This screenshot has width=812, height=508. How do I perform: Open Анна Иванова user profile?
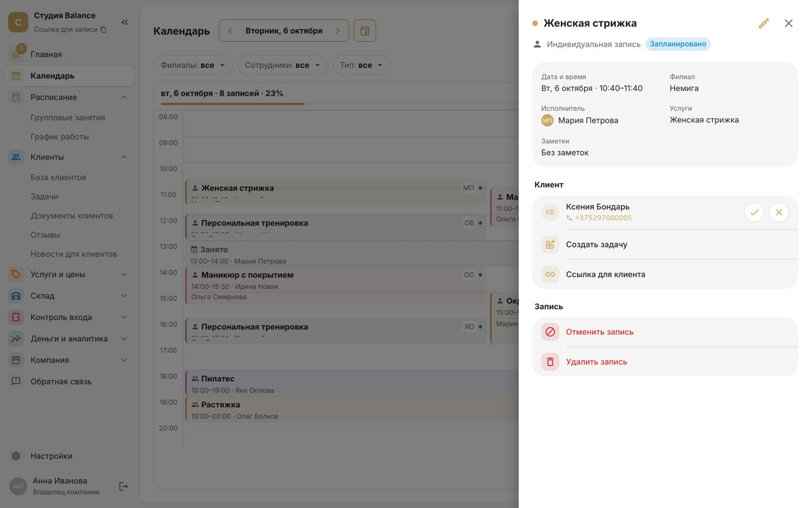60,486
